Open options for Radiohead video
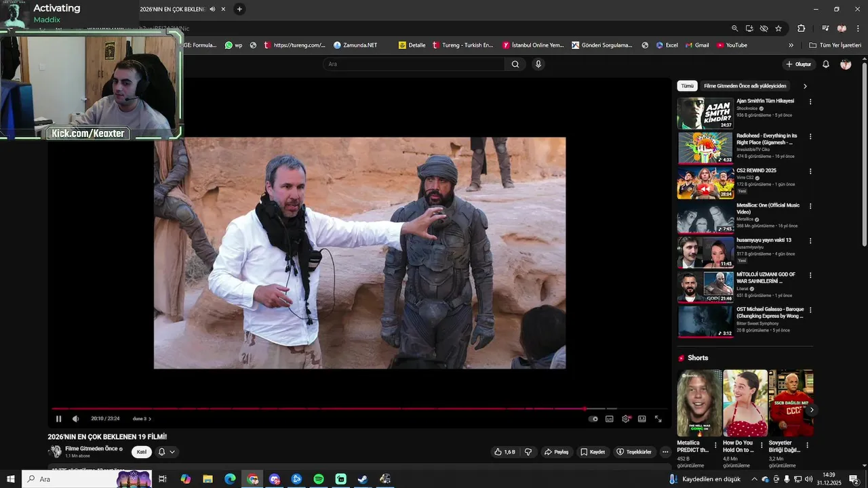Viewport: 868px width, 488px height. point(810,136)
